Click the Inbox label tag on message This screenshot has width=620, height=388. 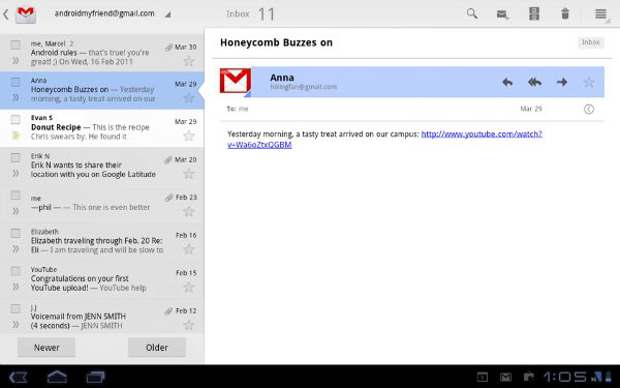(x=591, y=42)
